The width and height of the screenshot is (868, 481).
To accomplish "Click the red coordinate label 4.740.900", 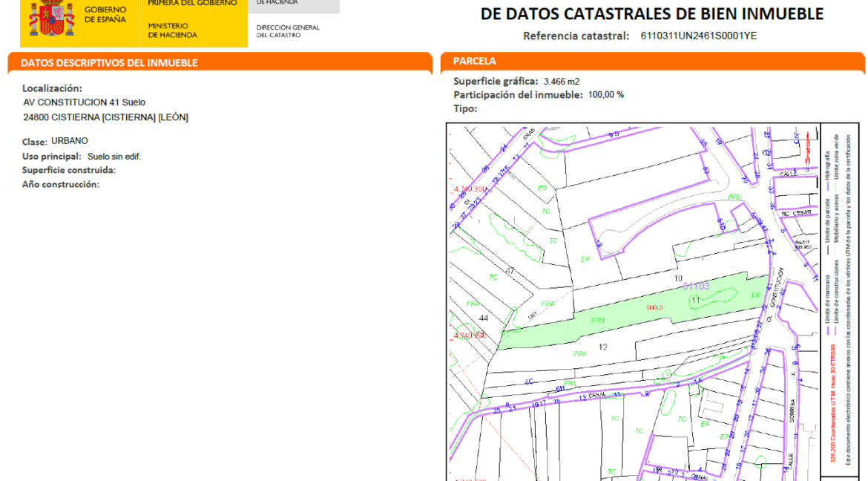I will 470,188.
